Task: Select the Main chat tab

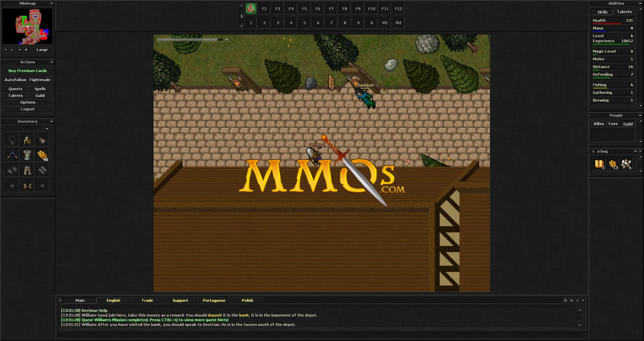Action: click(80, 300)
